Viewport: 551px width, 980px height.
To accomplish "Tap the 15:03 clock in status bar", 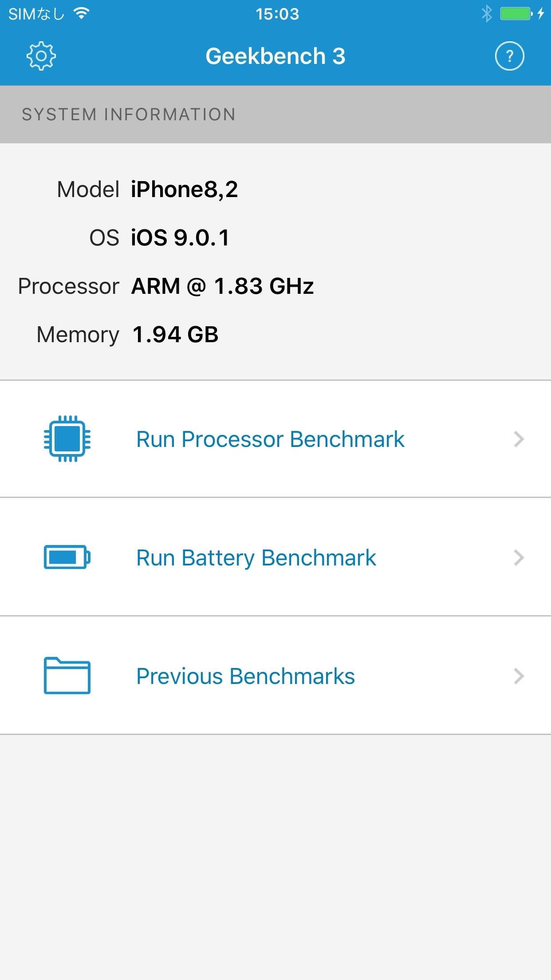I will 277,14.
